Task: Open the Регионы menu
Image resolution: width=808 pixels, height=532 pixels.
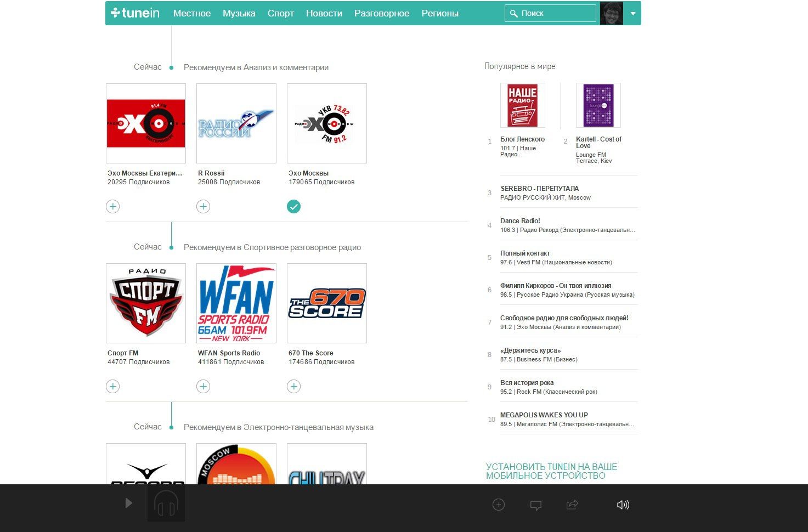Action: coord(440,13)
